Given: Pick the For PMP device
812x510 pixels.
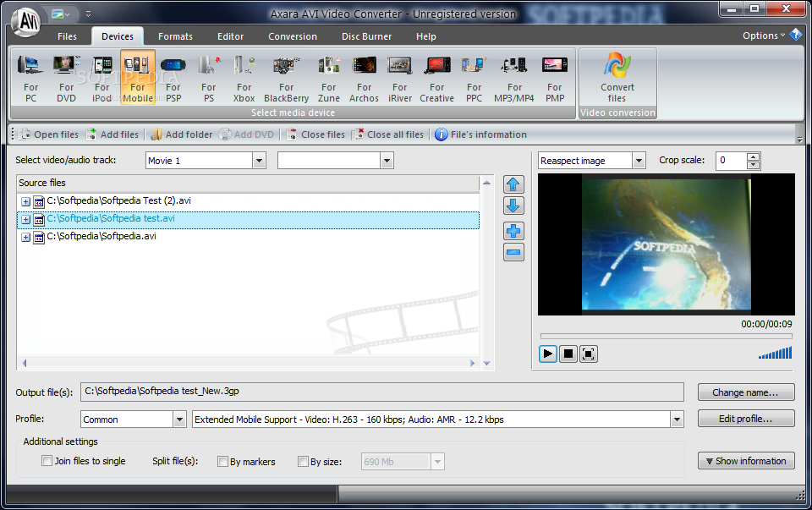Looking at the screenshot, I should (x=555, y=78).
